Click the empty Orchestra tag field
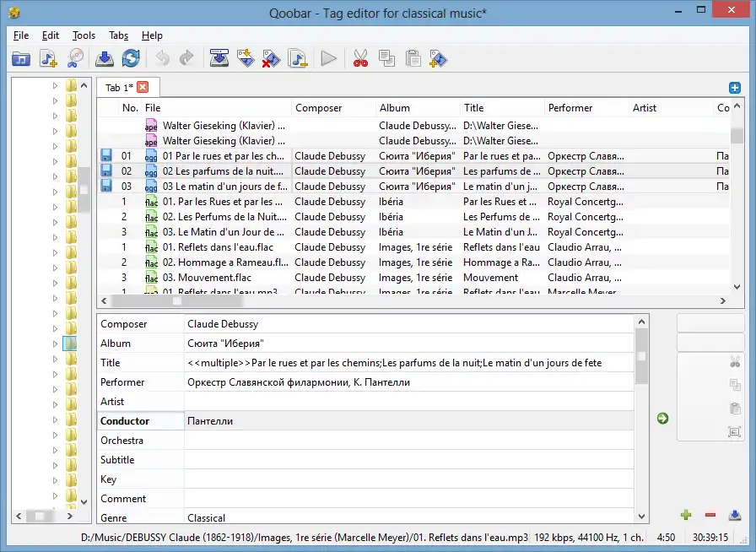The width and height of the screenshot is (756, 552). 408,441
